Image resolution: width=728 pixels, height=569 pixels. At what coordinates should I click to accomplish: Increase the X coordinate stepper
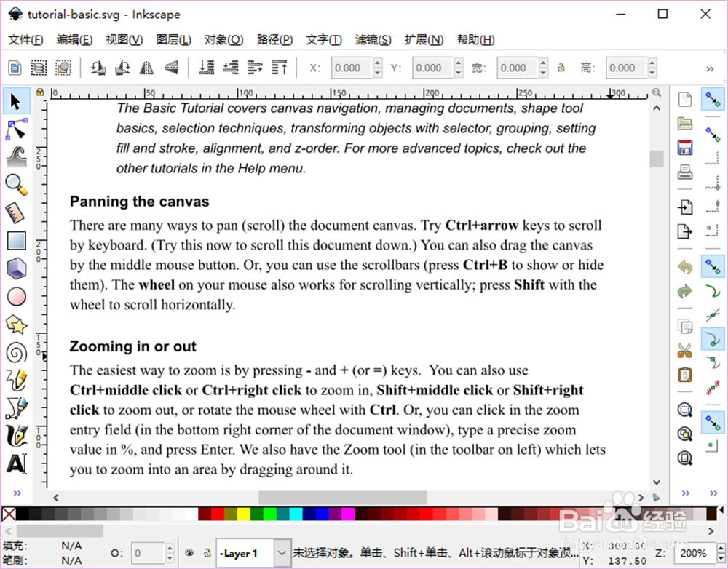click(x=377, y=63)
